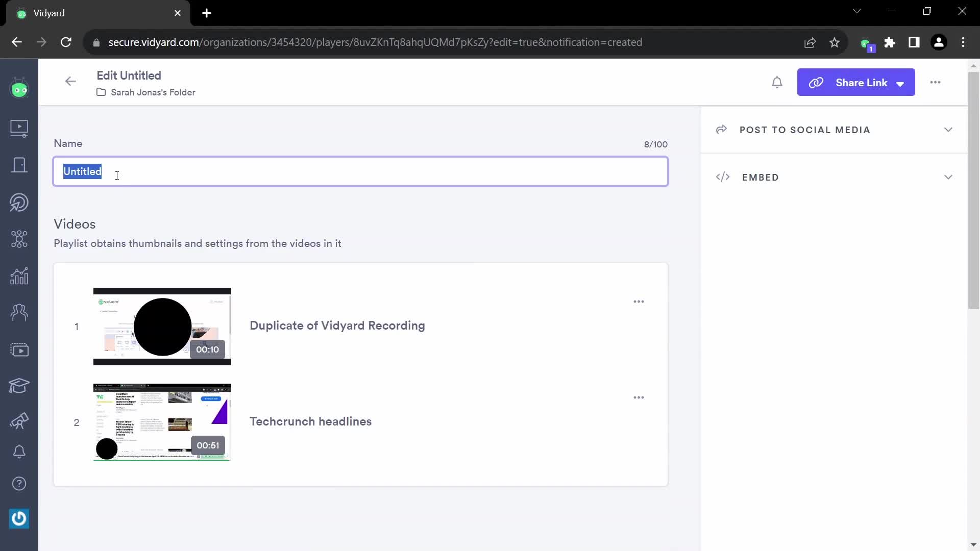Click the Edit Untitled heading
Image resolution: width=980 pixels, height=551 pixels.
click(129, 76)
